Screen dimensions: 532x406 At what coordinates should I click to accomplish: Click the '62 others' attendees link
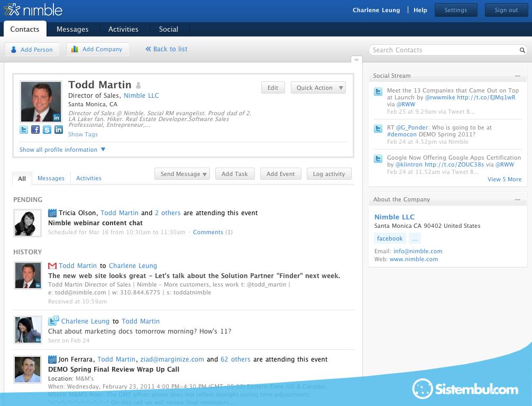(x=235, y=359)
